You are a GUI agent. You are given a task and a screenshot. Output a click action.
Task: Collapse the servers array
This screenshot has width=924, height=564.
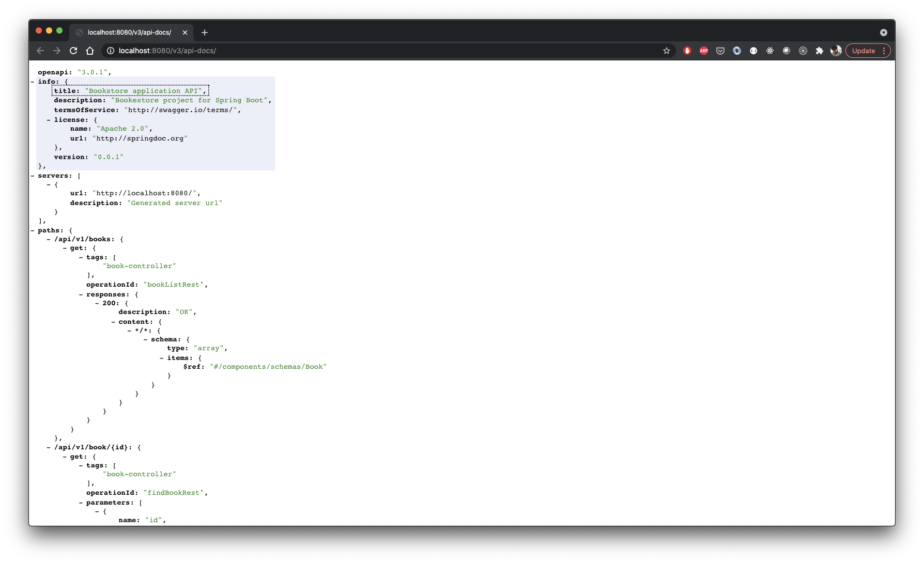point(33,176)
